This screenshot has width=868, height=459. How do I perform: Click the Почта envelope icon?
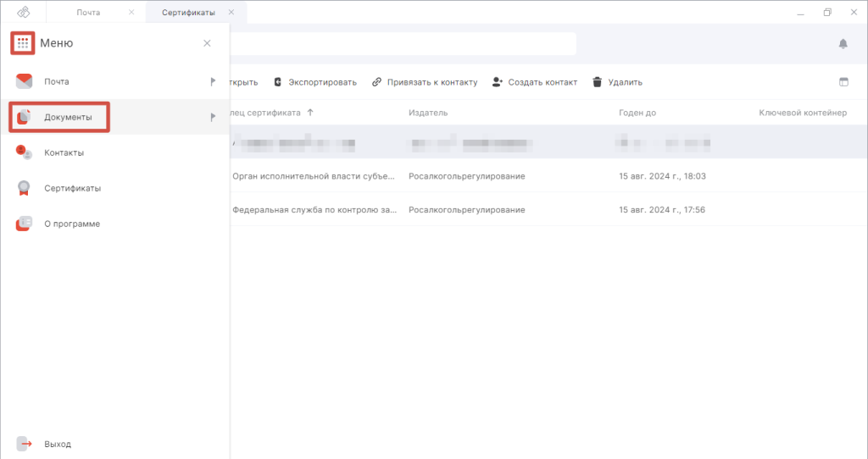pyautogui.click(x=24, y=81)
